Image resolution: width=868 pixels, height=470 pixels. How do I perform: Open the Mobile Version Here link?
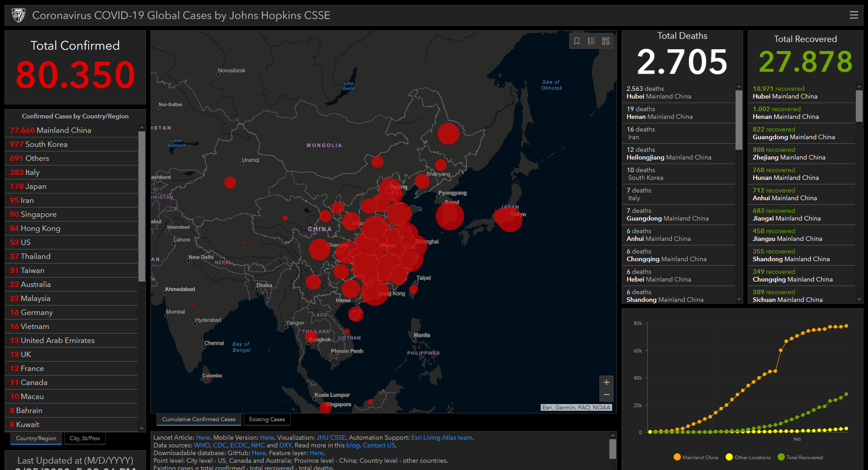[x=267, y=437]
